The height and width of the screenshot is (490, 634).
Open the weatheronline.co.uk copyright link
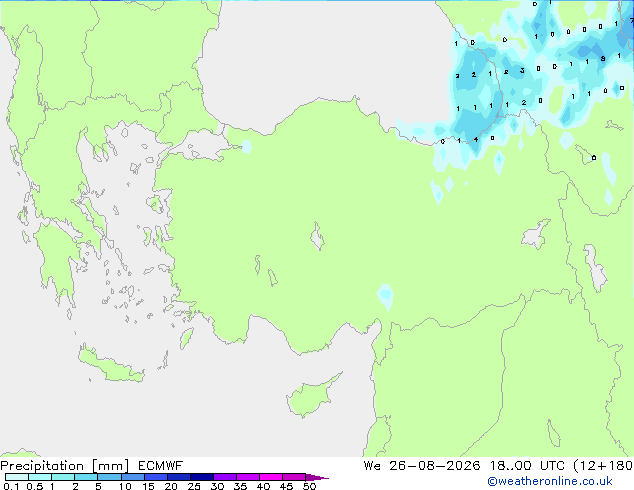pos(550,481)
